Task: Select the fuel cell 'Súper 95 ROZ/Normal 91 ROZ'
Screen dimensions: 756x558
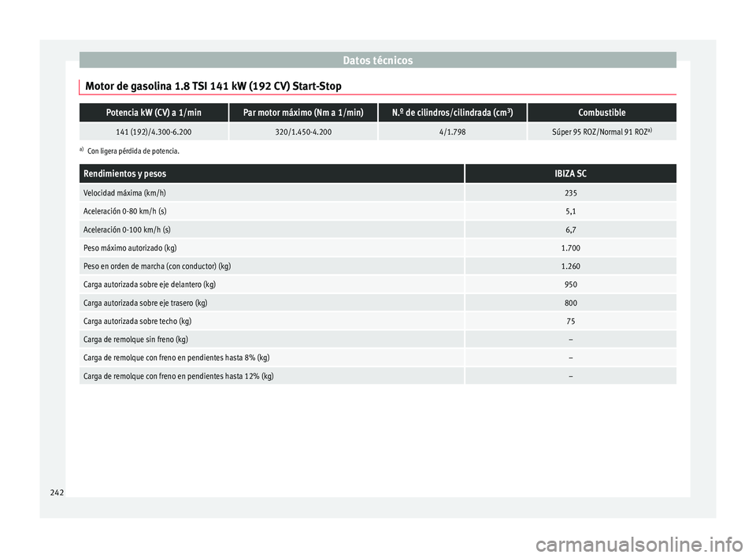Action: click(602, 132)
